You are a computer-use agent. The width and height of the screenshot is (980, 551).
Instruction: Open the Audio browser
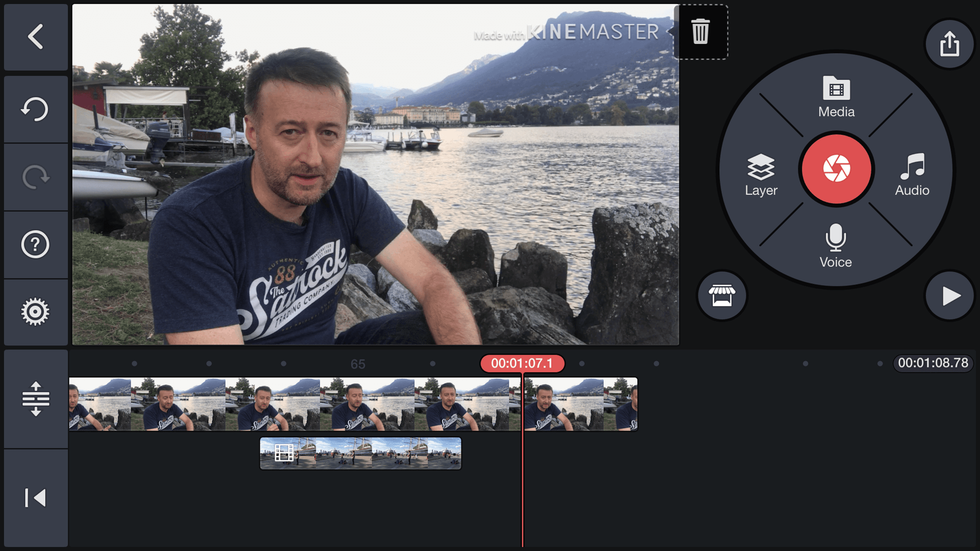tap(912, 175)
